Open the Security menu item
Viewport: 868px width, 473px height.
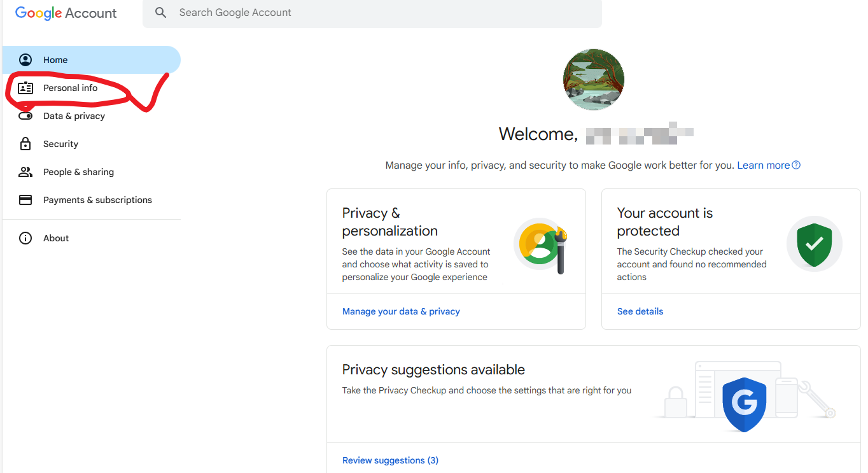[x=60, y=144]
